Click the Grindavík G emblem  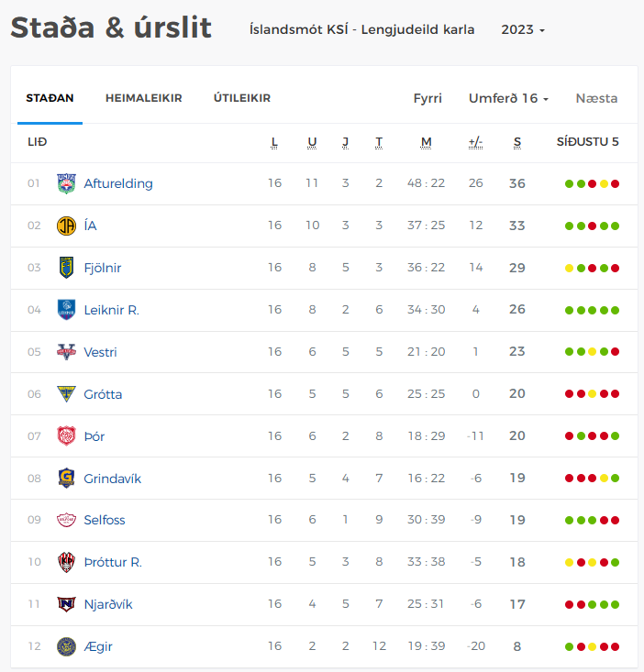tap(66, 478)
